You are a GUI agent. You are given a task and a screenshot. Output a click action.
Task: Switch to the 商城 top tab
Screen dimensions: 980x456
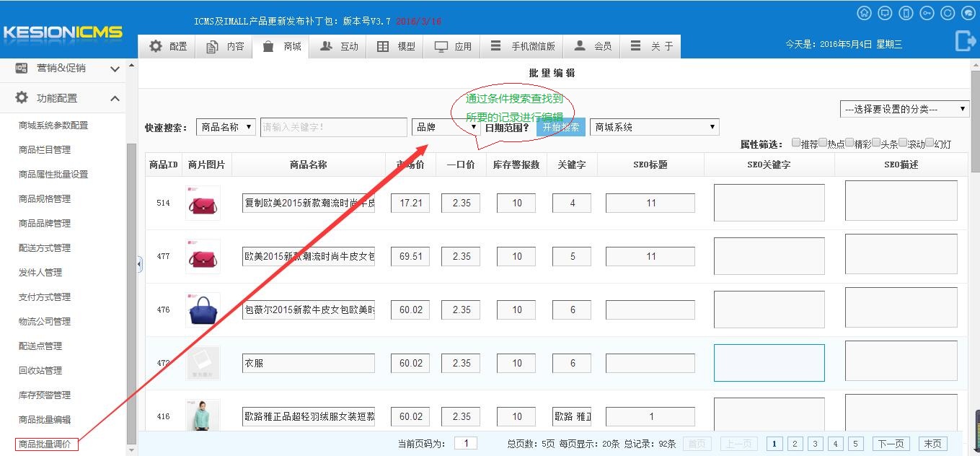[x=282, y=46]
